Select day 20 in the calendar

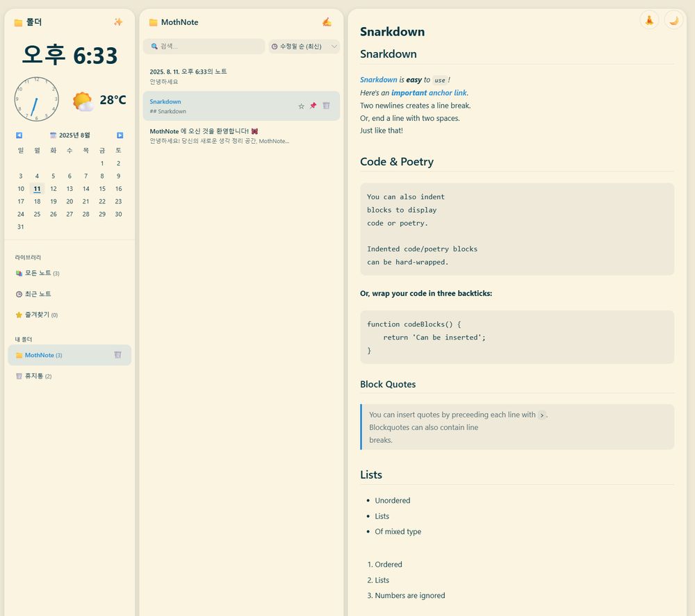pos(69,201)
